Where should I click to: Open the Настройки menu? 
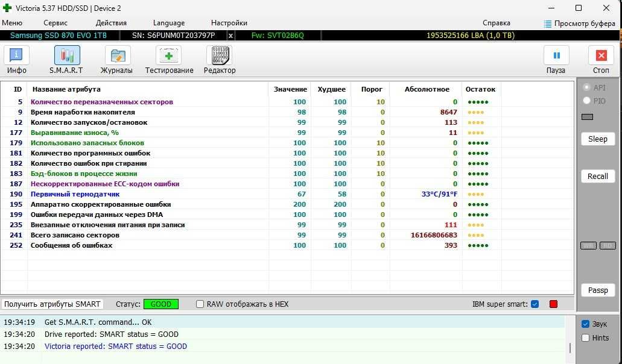coord(229,23)
